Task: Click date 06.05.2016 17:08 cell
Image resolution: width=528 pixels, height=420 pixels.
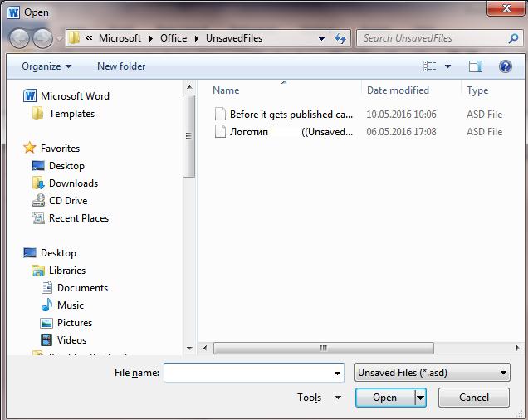Action: pyautogui.click(x=401, y=132)
